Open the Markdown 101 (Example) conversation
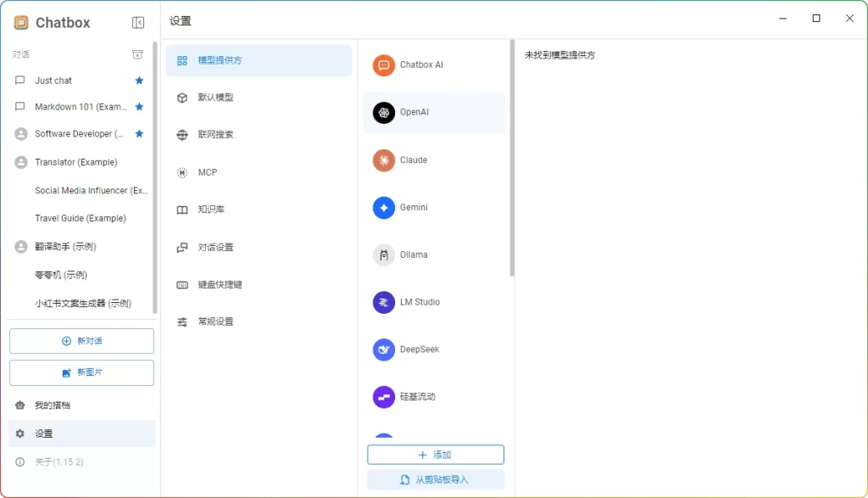This screenshot has height=498, width=868. click(x=81, y=106)
